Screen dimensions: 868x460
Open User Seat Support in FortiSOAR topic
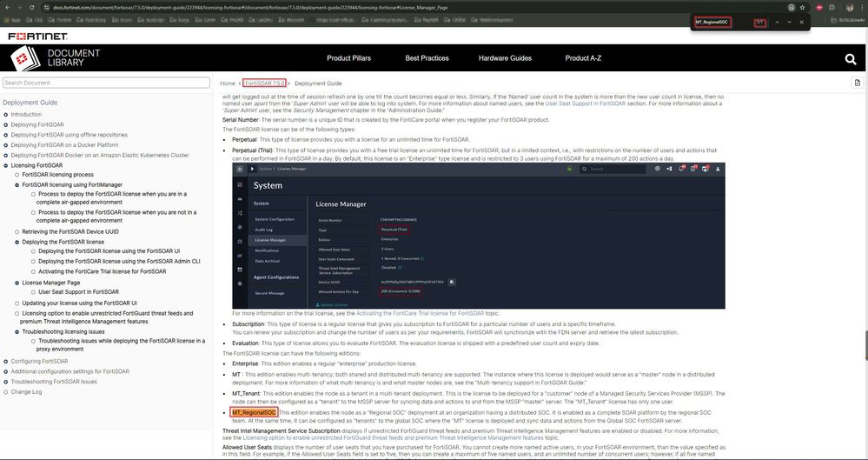(78, 291)
